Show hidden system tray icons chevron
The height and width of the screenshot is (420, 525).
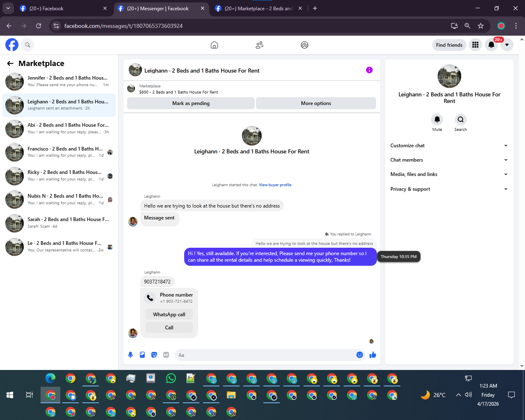(x=458, y=395)
